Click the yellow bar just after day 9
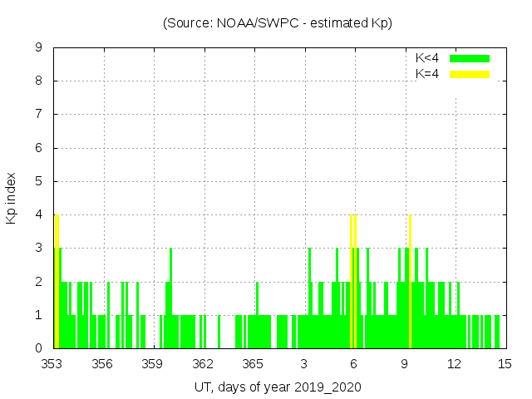The height and width of the screenshot is (399, 532). (411, 283)
